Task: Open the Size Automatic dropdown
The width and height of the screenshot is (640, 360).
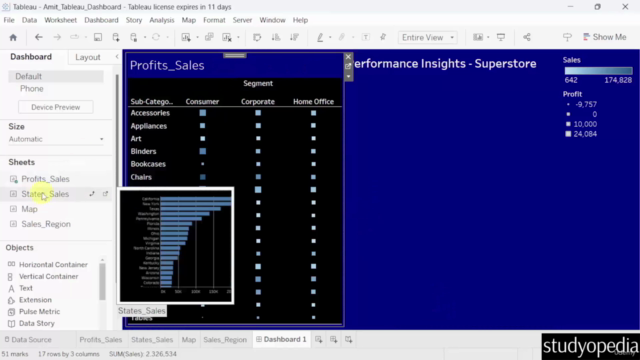Action: click(56, 139)
